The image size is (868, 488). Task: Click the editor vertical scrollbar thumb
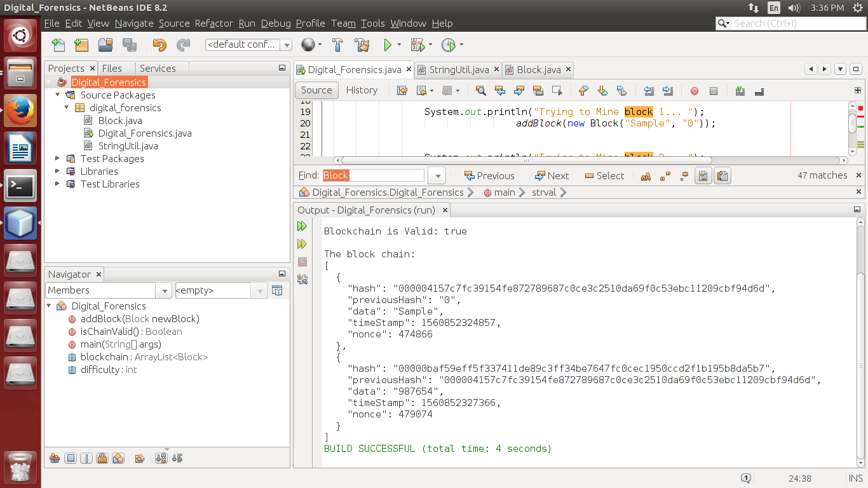tap(853, 123)
